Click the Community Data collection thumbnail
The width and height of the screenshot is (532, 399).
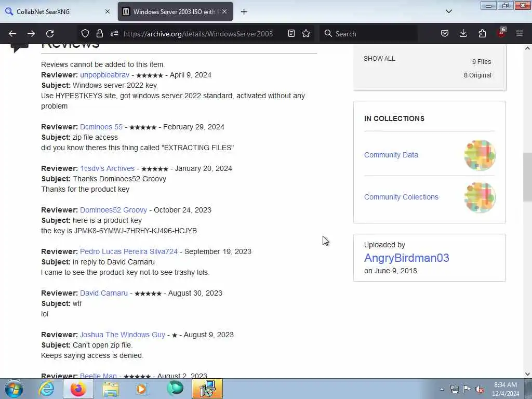pos(480,155)
